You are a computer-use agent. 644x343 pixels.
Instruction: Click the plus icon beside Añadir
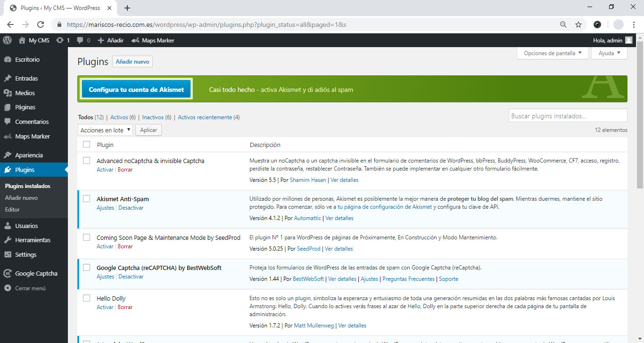(100, 41)
